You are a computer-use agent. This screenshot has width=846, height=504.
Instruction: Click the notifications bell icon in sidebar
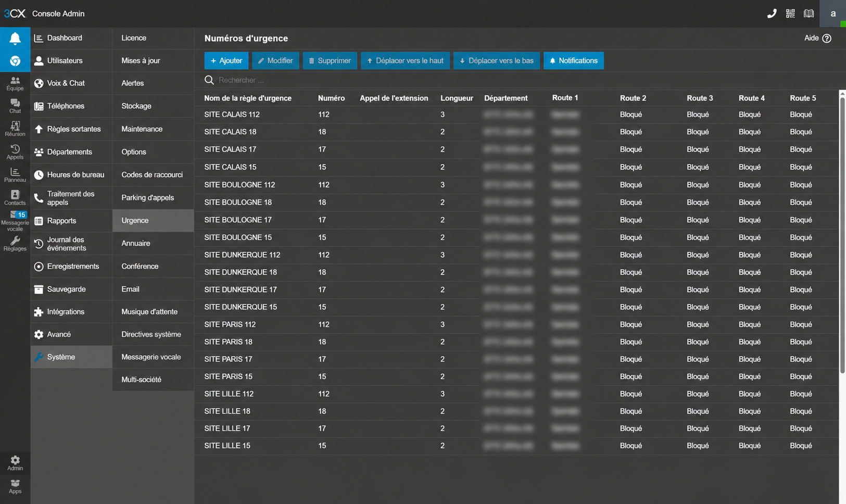click(15, 39)
